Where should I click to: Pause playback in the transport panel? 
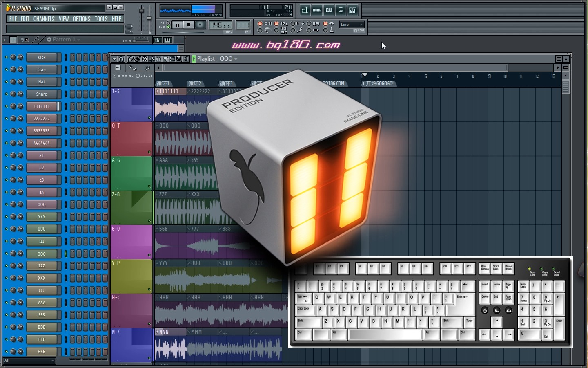[x=177, y=25]
